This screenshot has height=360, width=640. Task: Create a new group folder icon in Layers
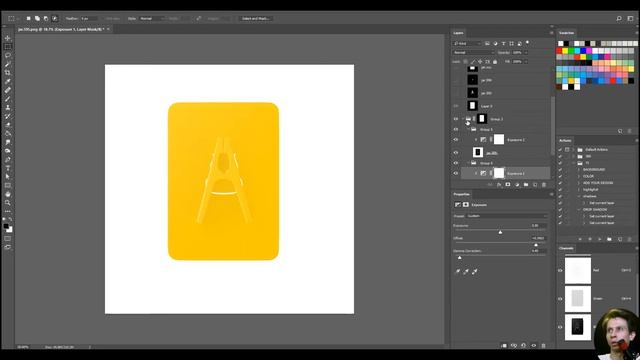point(526,184)
